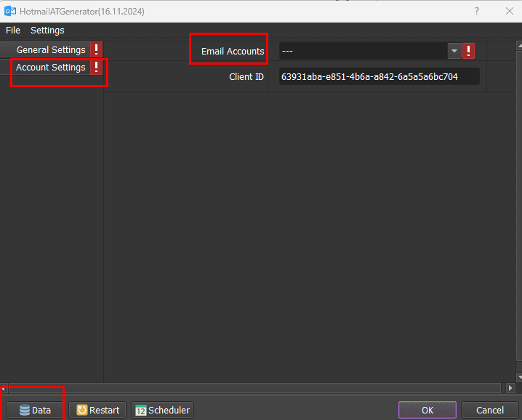Confirm with the OK button
522x420 pixels.
click(x=427, y=410)
